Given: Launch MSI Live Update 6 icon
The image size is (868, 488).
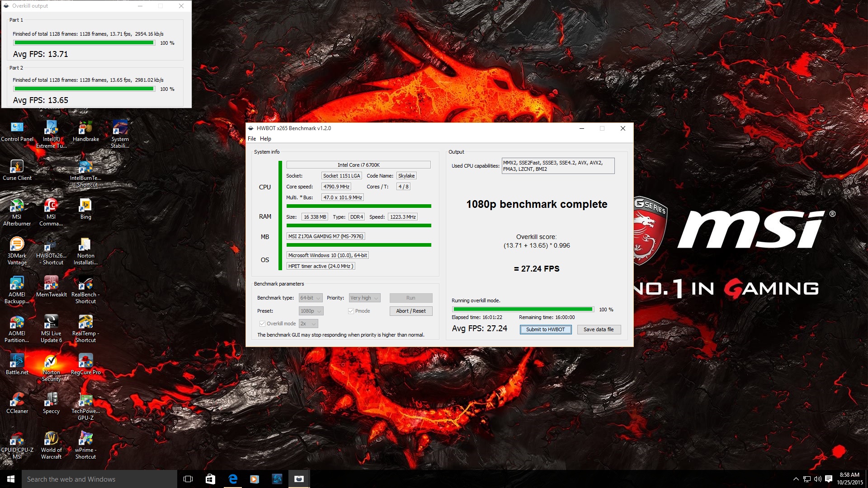Looking at the screenshot, I should (51, 328).
